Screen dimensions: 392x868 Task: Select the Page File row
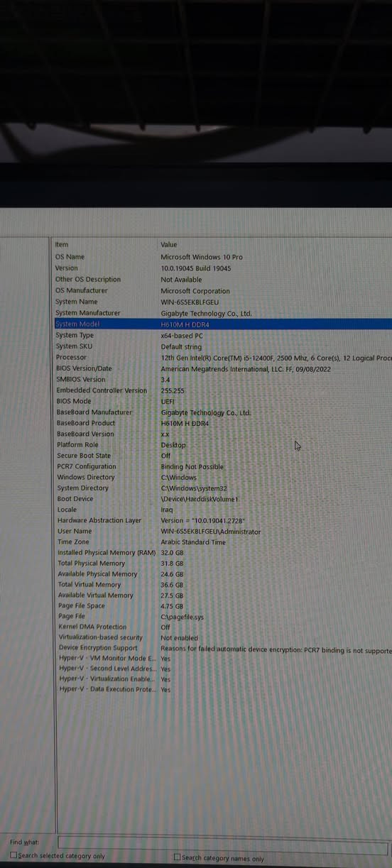tap(222, 617)
